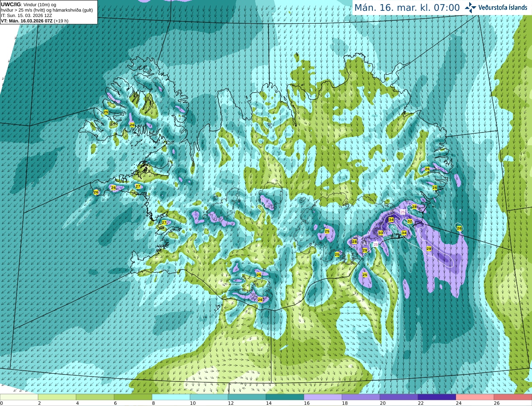Pick the 2–4 m/s legend color swatch
Screen dimensions: 532x406
coord(57,397)
